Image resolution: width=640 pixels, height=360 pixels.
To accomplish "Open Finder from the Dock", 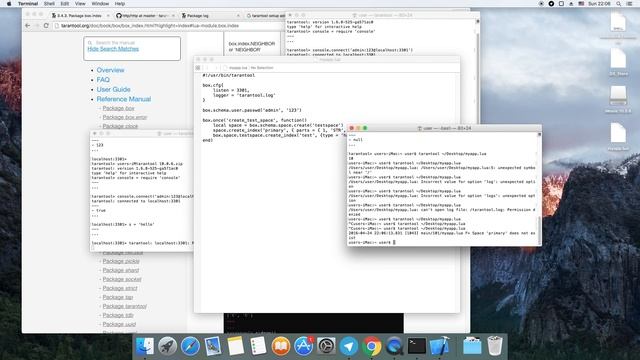I will click(x=144, y=346).
